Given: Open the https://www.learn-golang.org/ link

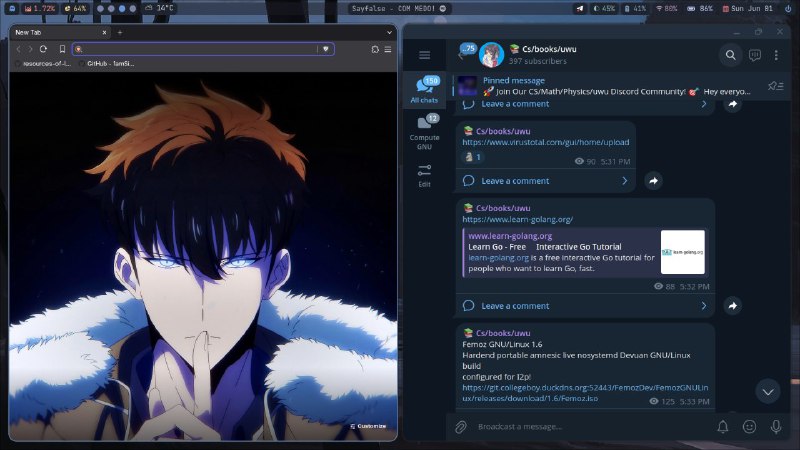Looking at the screenshot, I should click(517, 219).
